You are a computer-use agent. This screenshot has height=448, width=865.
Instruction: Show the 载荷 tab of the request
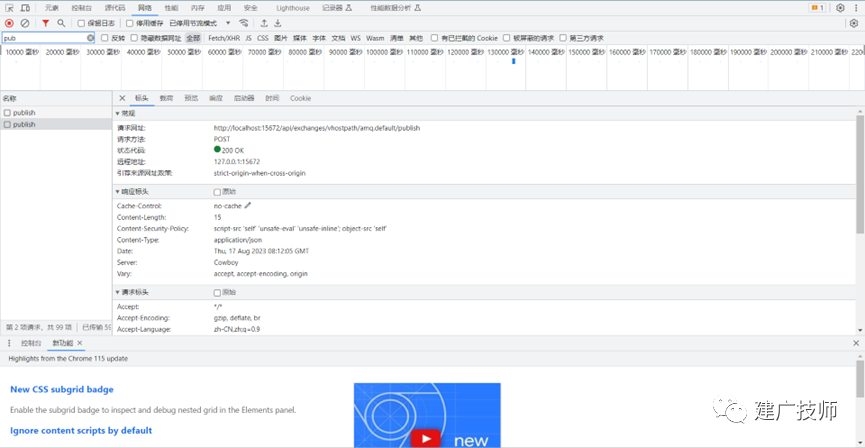click(167, 98)
